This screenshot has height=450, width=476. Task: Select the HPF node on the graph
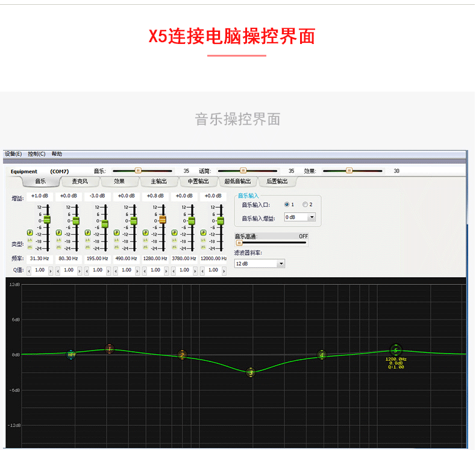coord(71,354)
